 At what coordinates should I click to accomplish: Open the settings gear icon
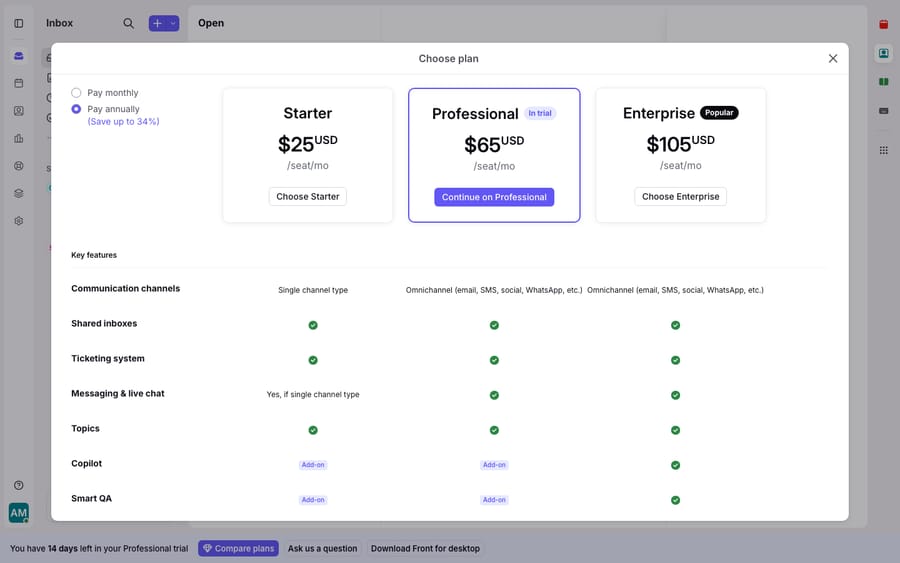click(x=18, y=221)
